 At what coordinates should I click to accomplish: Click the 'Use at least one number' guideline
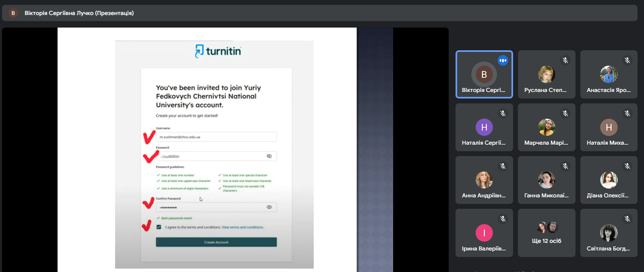pyautogui.click(x=178, y=176)
